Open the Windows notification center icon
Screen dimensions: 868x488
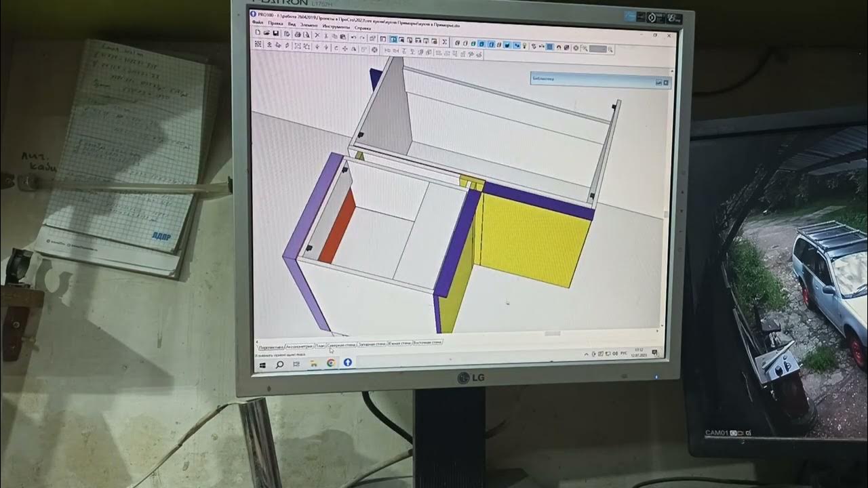655,352
